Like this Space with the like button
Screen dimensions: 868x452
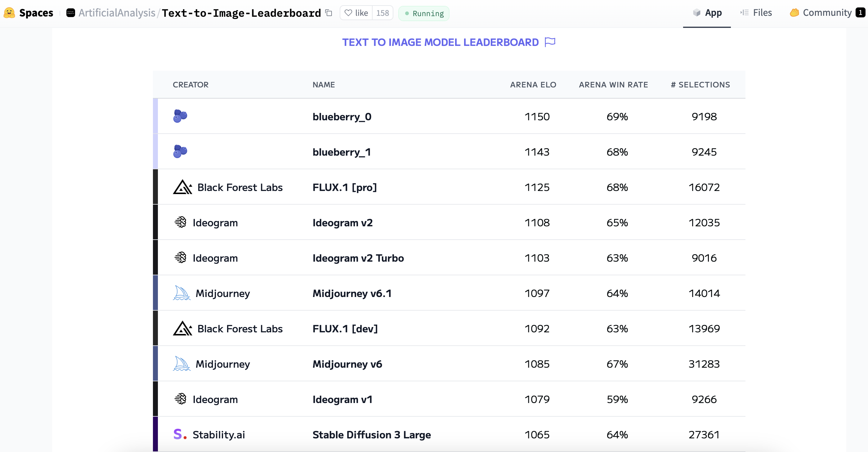pos(356,13)
